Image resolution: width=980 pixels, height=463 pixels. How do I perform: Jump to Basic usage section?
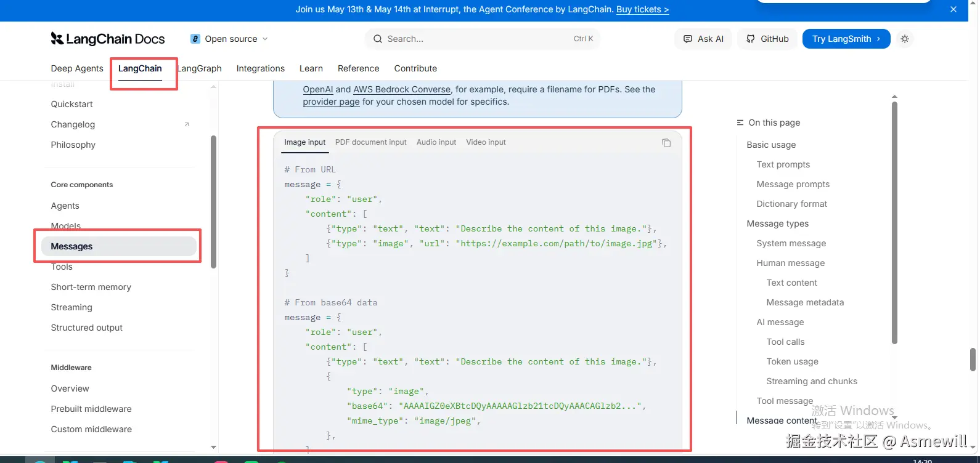[771, 145]
